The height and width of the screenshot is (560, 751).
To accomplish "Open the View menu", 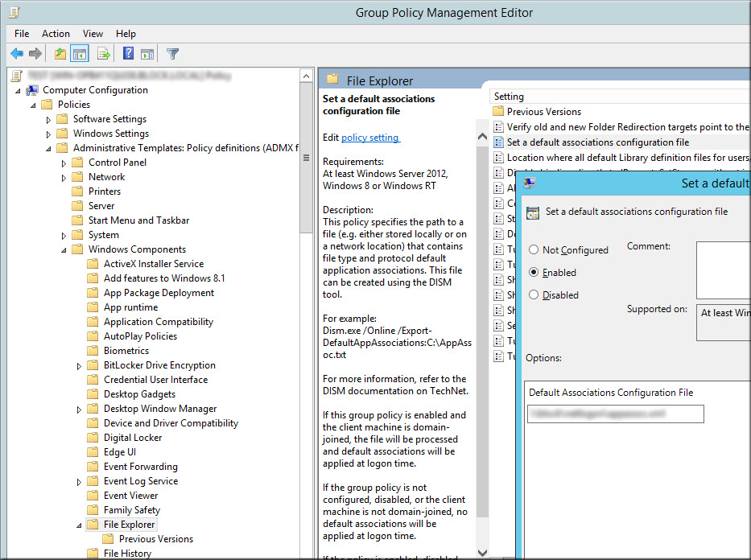I will pos(93,34).
